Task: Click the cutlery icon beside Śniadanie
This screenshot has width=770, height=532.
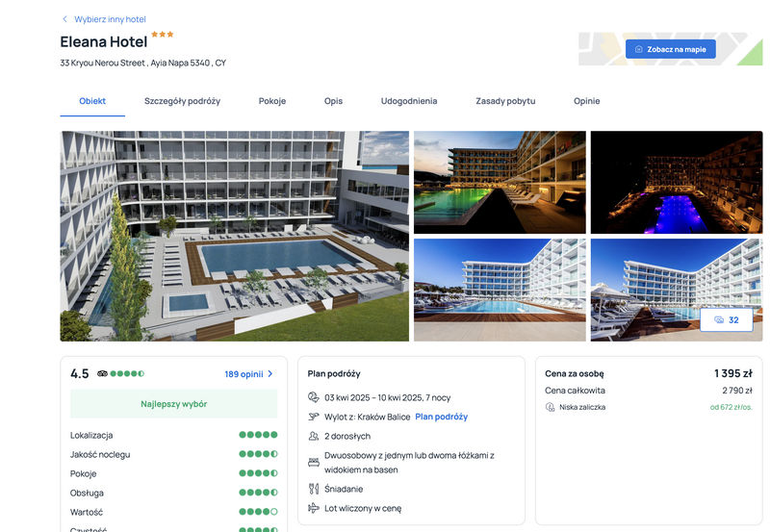Action: pos(314,489)
